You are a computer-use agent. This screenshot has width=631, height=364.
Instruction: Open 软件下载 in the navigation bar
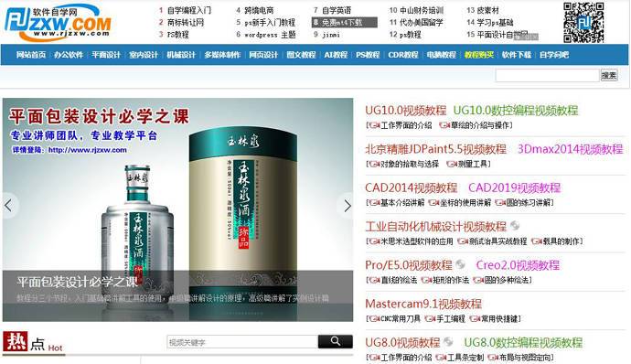coord(517,55)
